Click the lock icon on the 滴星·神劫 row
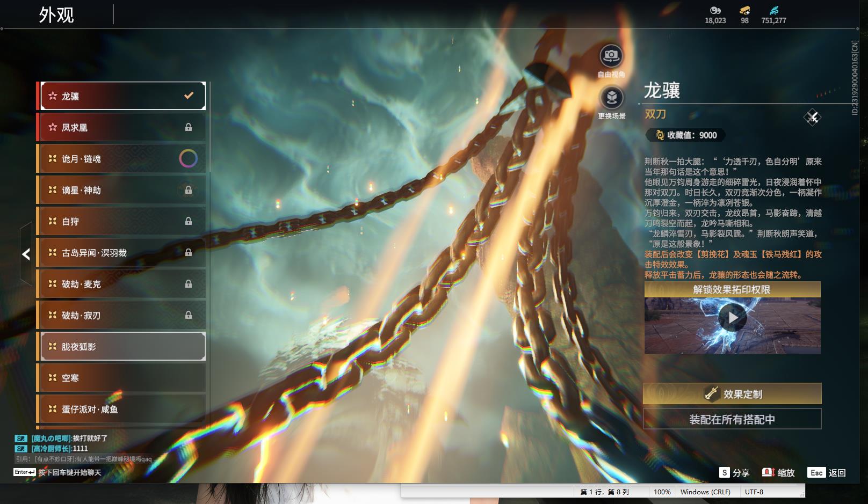868x504 pixels. 189,190
